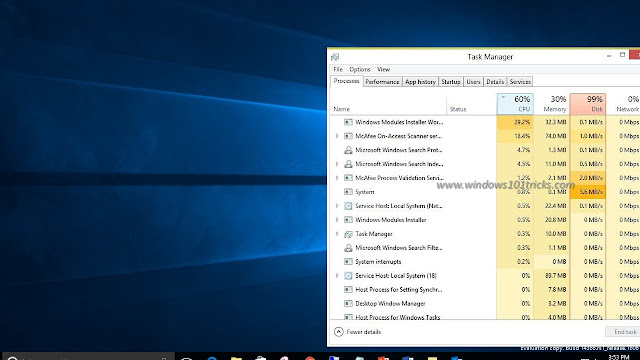Click the Task Manager title bar icon
This screenshot has width=640, height=360.
pos(335,57)
